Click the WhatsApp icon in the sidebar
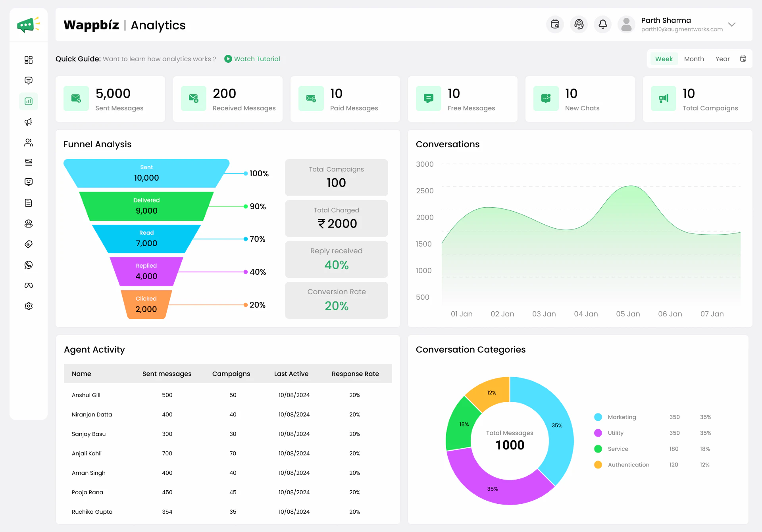762x532 pixels. (x=28, y=265)
